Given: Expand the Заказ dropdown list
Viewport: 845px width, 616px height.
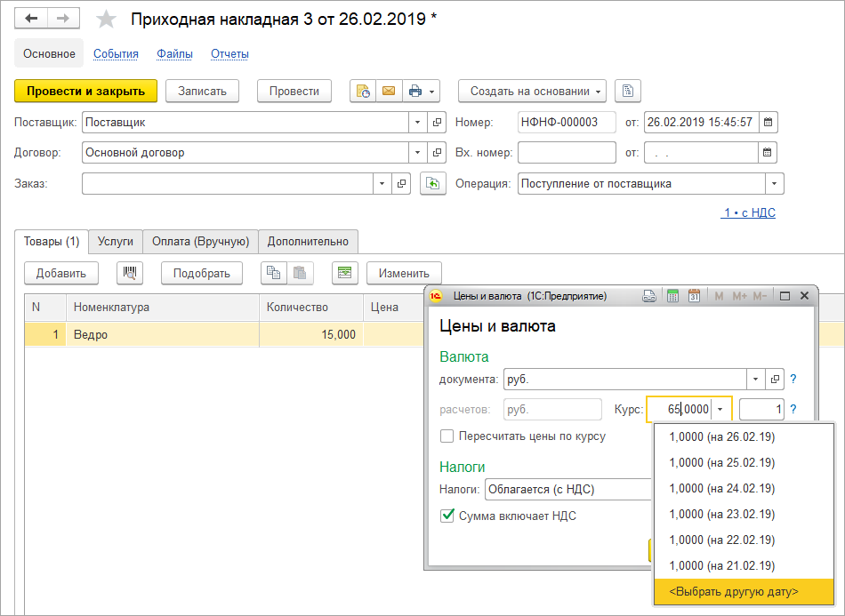Looking at the screenshot, I should pos(382,184).
